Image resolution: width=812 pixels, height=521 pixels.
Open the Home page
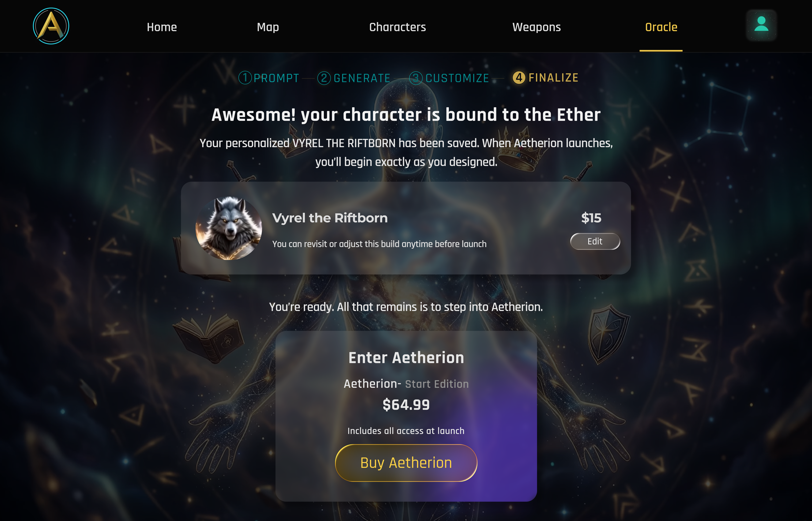click(x=162, y=27)
